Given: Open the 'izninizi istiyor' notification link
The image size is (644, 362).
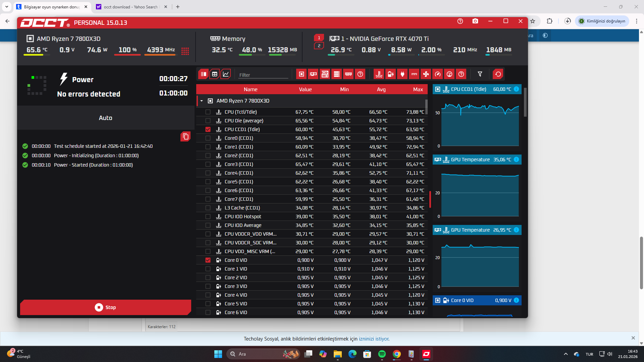Looking at the screenshot, I should pos(374,339).
